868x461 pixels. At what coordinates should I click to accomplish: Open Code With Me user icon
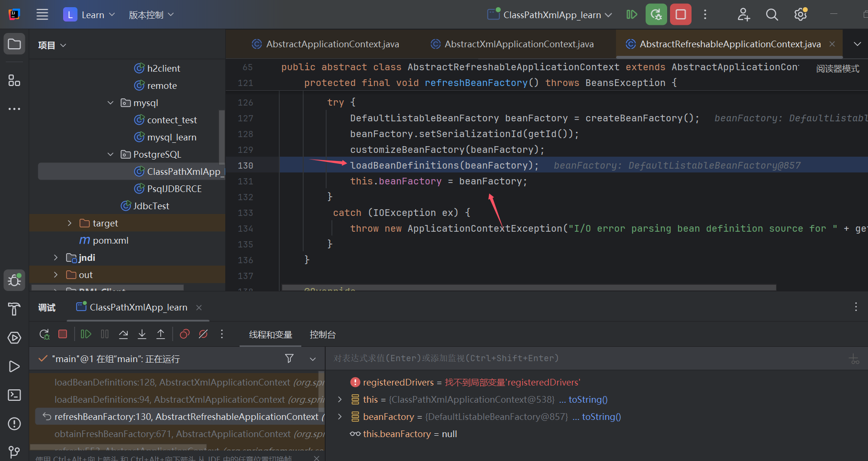pyautogui.click(x=744, y=14)
